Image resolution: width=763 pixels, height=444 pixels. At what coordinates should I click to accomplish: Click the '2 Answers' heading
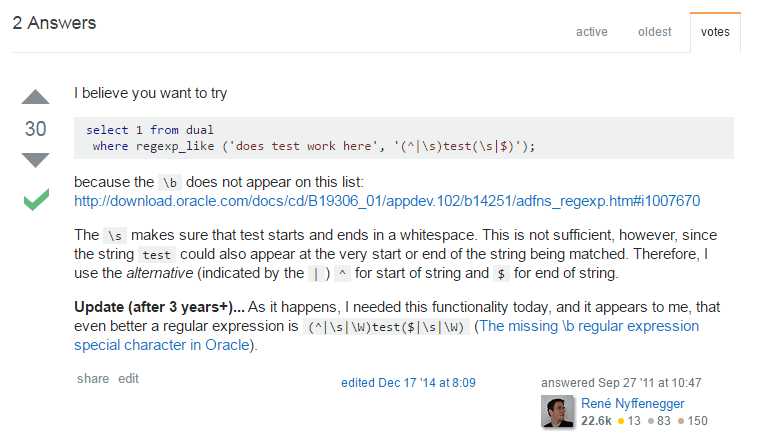[54, 23]
